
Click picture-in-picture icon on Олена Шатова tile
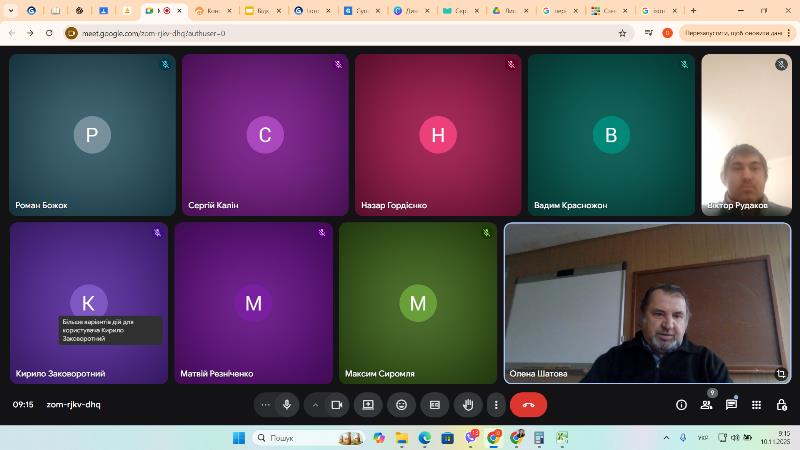click(781, 374)
